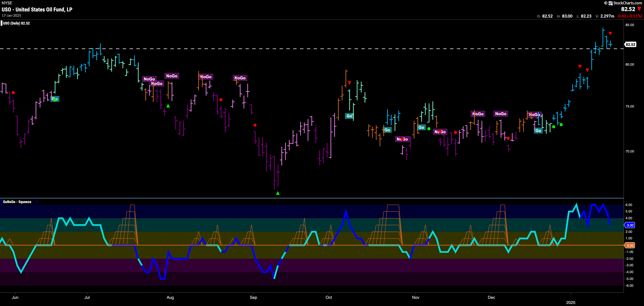Click the NoGo signal label in mid-August
The width and height of the screenshot is (644, 306).
[206, 77]
